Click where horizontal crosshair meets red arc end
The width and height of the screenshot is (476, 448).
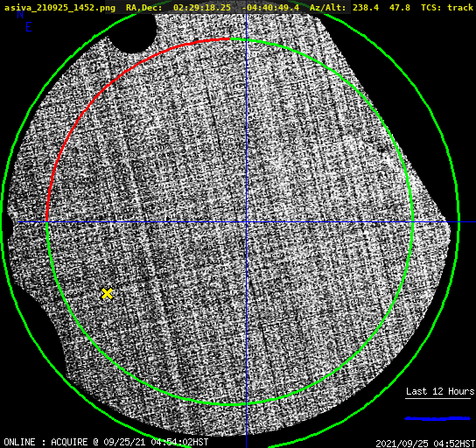[x=46, y=222]
